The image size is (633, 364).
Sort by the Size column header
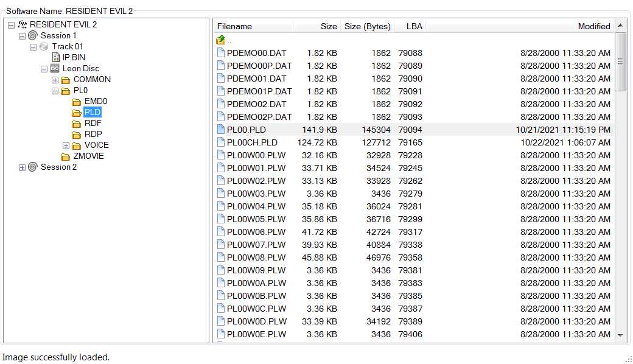coord(317,26)
